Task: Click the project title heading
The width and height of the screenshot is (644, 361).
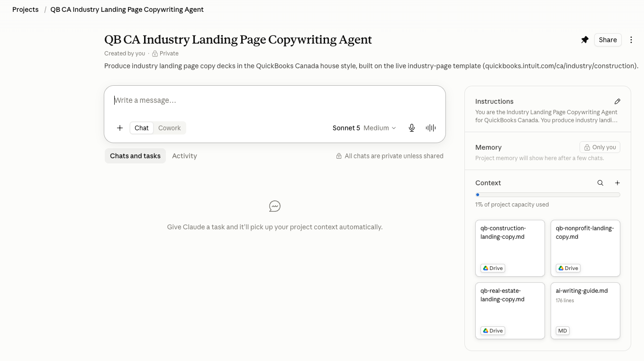Action: [x=238, y=39]
